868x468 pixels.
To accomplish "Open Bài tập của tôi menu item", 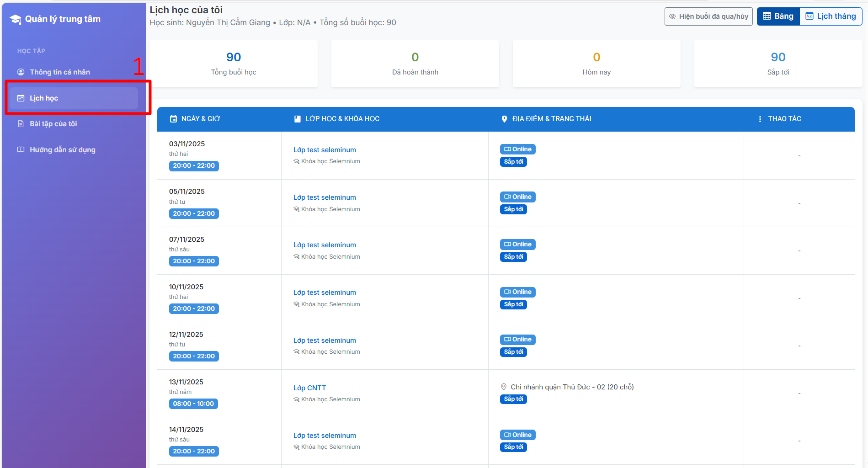I will point(53,124).
